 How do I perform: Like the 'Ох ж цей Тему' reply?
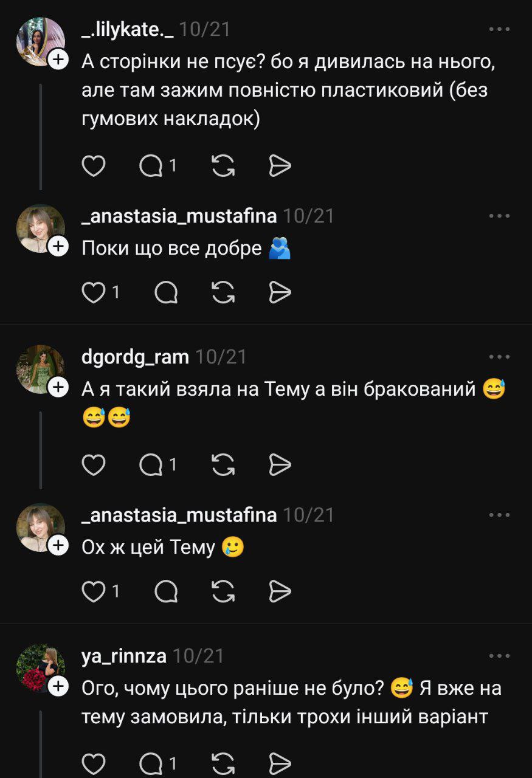[94, 591]
